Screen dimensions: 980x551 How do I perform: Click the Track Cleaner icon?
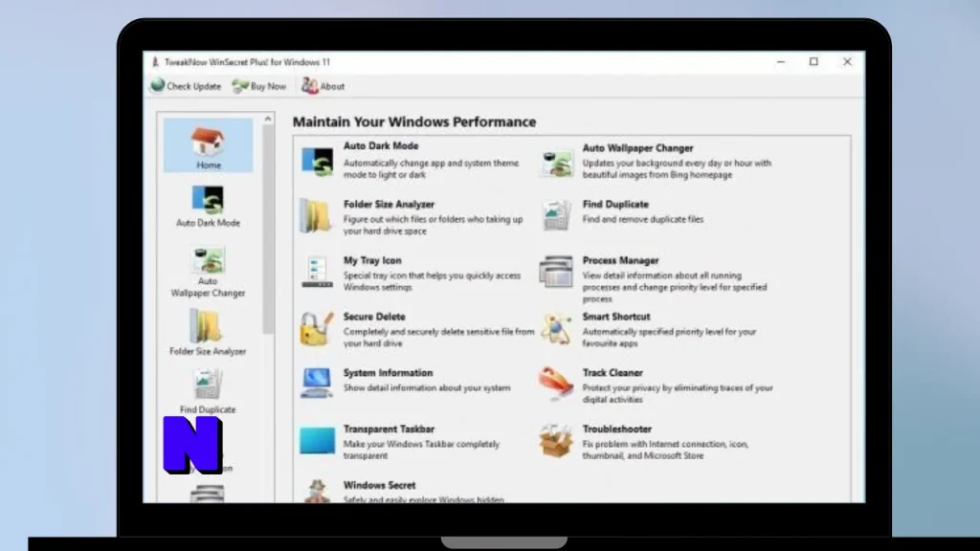(556, 383)
